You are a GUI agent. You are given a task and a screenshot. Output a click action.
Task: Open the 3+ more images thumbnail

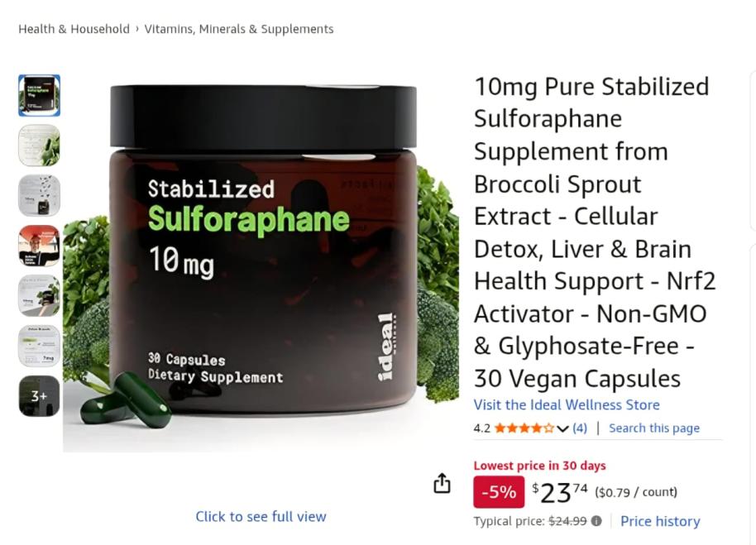40,396
